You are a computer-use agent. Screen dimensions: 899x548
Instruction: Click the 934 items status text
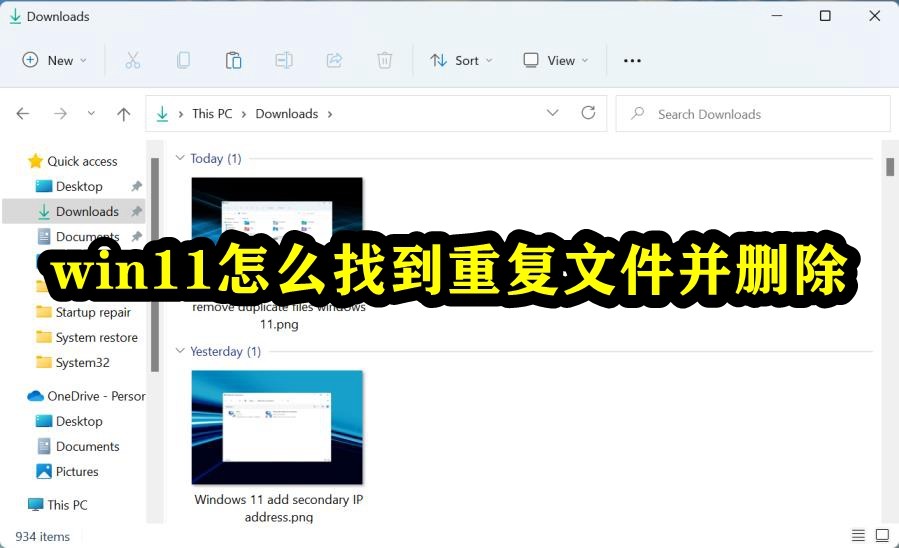coord(42,537)
